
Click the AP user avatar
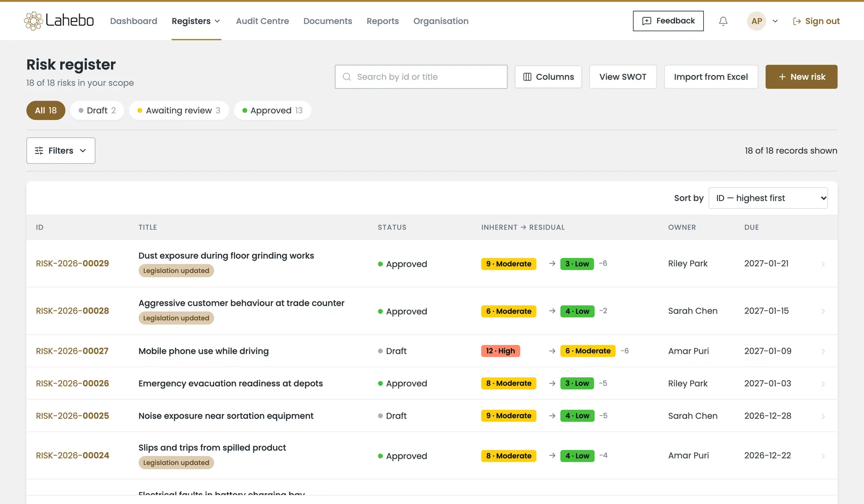[756, 21]
